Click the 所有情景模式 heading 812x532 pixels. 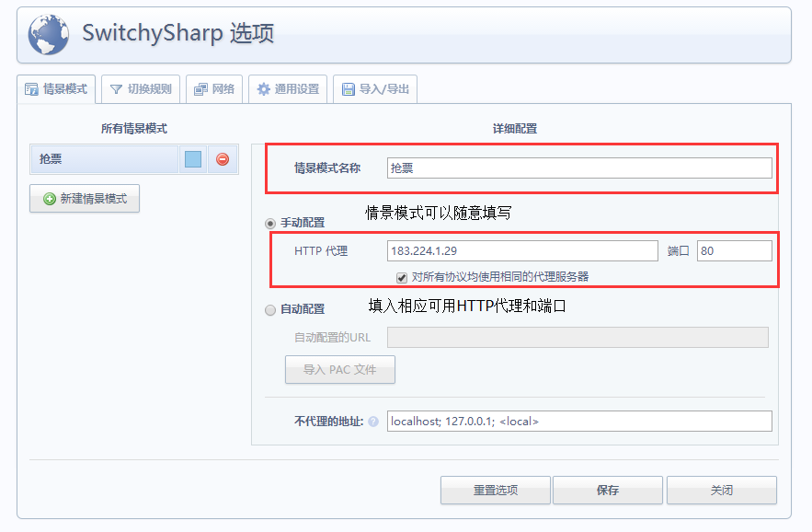pyautogui.click(x=134, y=129)
